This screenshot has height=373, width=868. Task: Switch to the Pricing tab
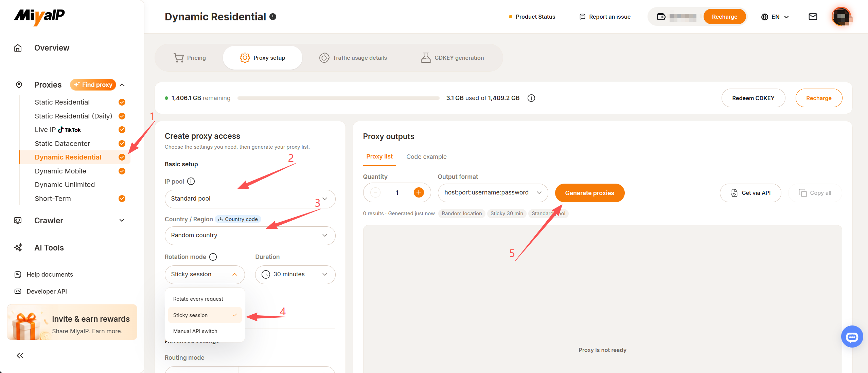pyautogui.click(x=190, y=58)
